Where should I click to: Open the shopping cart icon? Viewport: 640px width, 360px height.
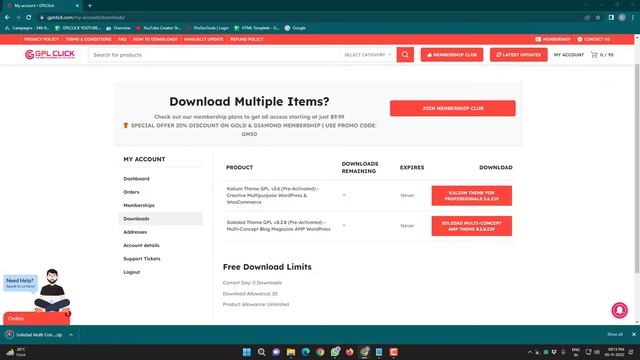594,55
